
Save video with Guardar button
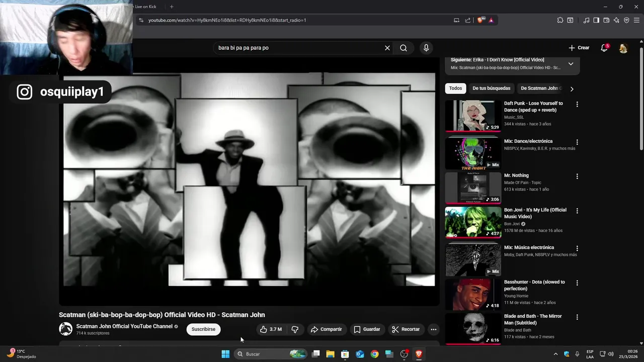coord(367,329)
